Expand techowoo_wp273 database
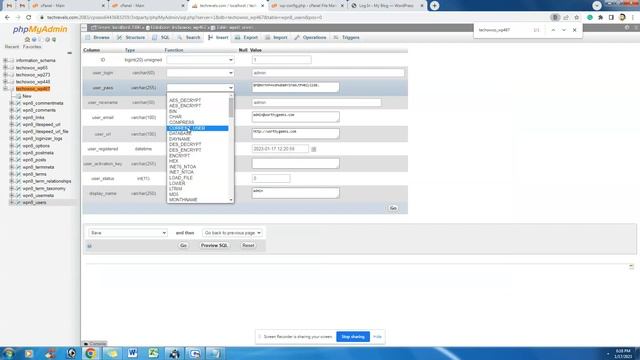This screenshot has width=640, height=360. coord(5,75)
